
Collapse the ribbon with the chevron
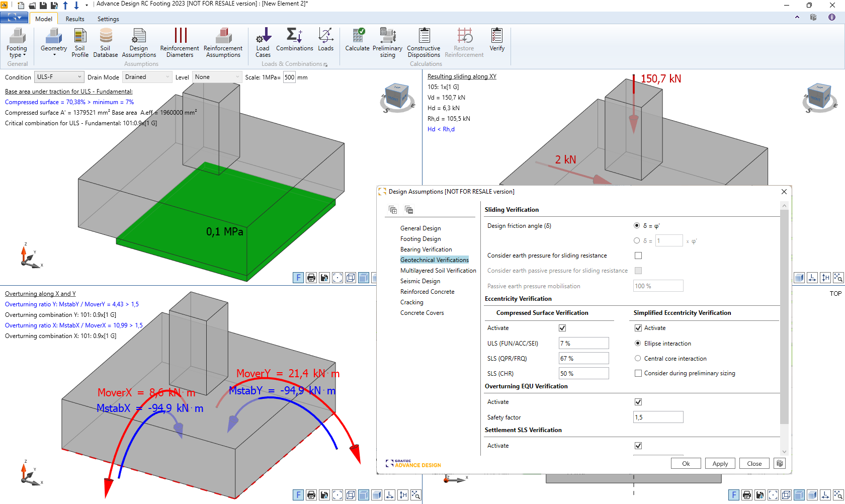[x=797, y=17]
